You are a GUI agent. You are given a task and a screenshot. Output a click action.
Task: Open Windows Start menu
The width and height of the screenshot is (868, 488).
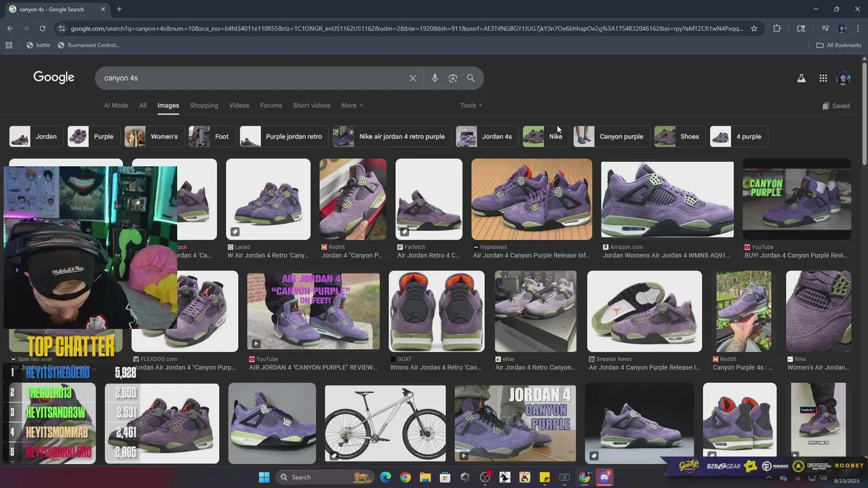264,477
